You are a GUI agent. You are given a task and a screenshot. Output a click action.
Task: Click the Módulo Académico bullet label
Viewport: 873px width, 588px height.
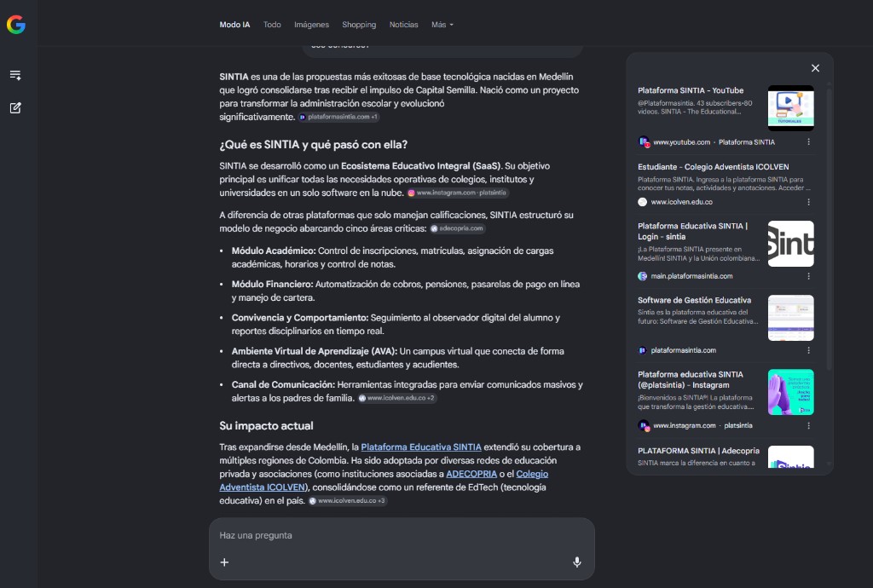click(x=274, y=251)
